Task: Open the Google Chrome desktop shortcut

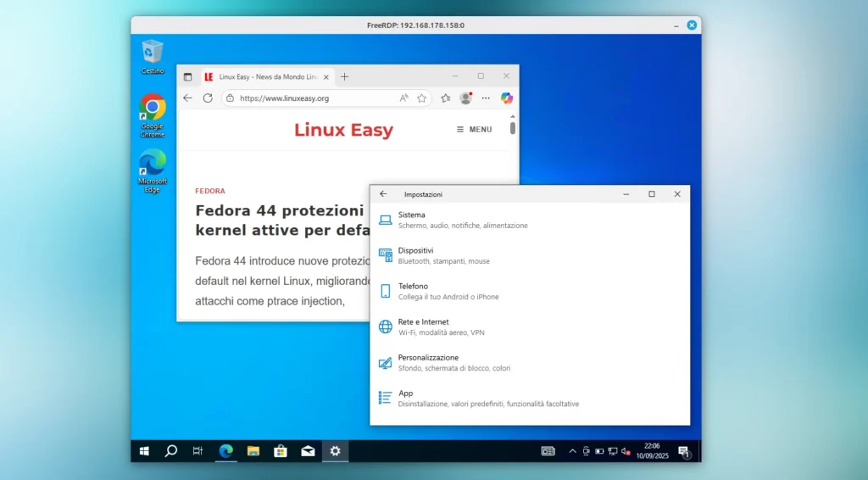Action: point(153,115)
